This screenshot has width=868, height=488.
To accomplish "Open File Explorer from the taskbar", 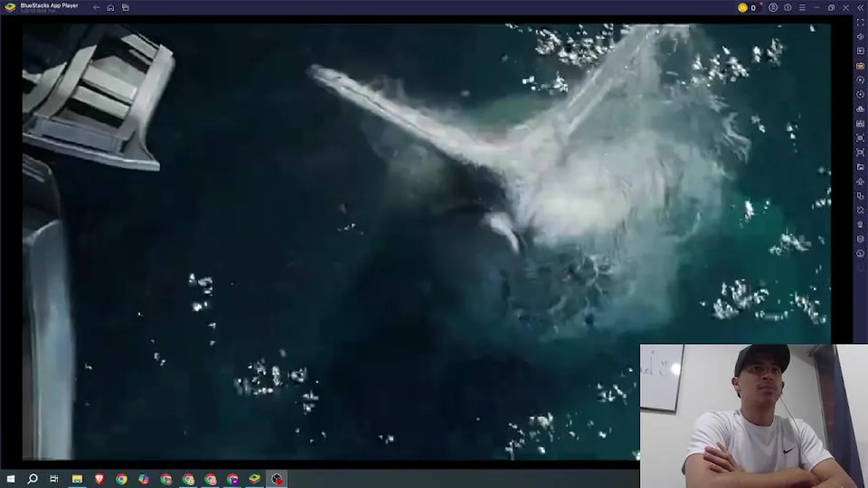I will (x=77, y=479).
